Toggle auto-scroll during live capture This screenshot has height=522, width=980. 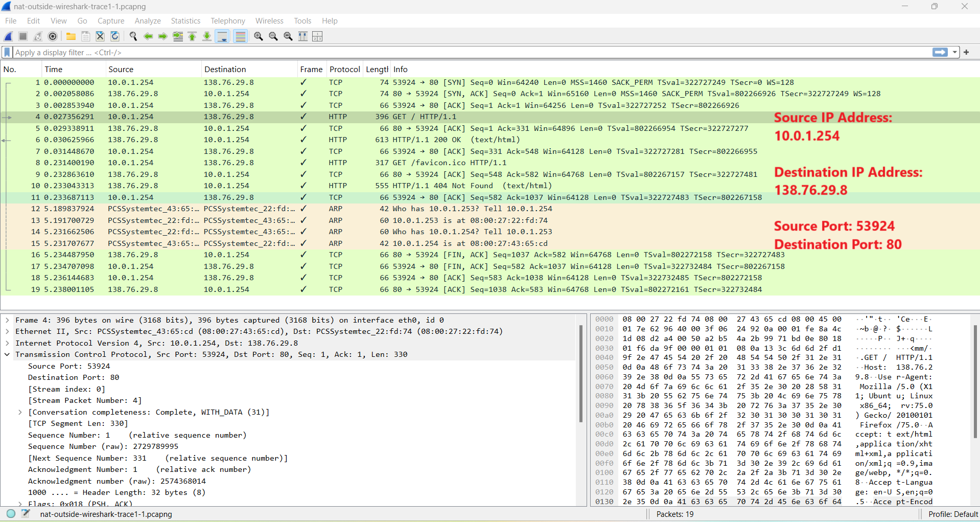point(222,36)
